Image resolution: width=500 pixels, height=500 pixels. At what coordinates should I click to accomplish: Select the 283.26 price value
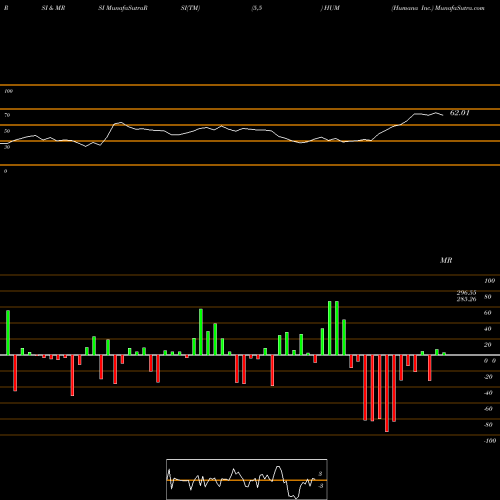point(466,299)
